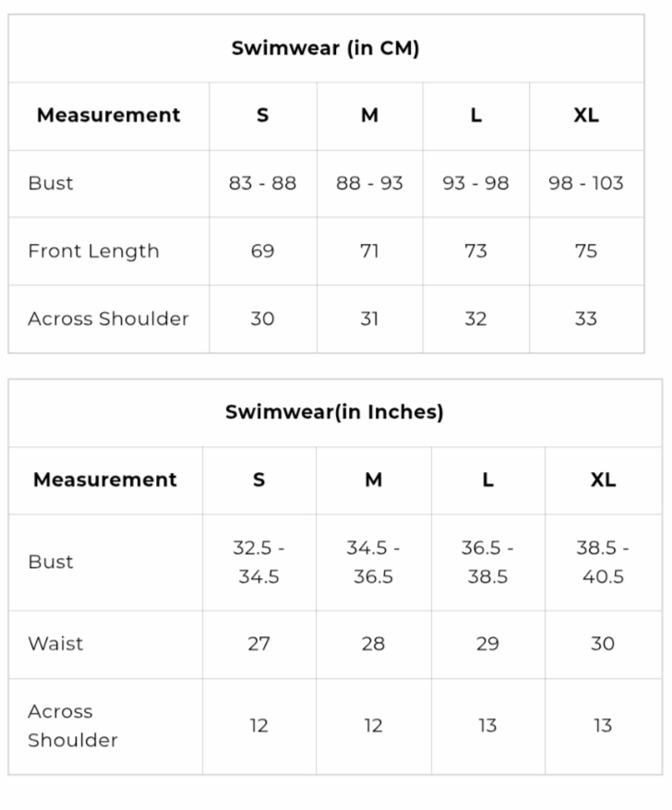Image resolution: width=672 pixels, height=810 pixels.
Task: Select the 93 - 98 bust cell
Action: pos(475,183)
